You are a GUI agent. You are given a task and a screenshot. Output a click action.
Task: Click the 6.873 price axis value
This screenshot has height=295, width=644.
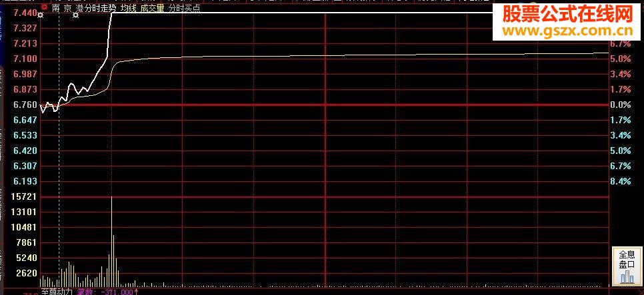tap(25, 89)
